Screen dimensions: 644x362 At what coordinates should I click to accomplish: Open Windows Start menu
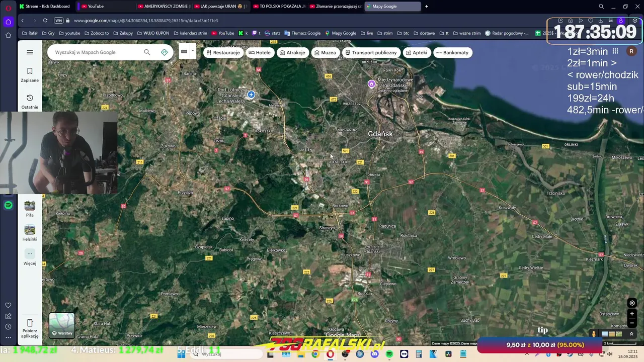point(182,354)
